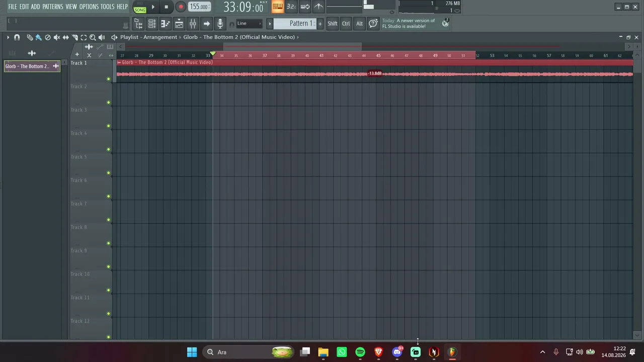Open the Glorb clip breadcrumb menu
Viewport: 644px width, 362px height.
(x=239, y=37)
